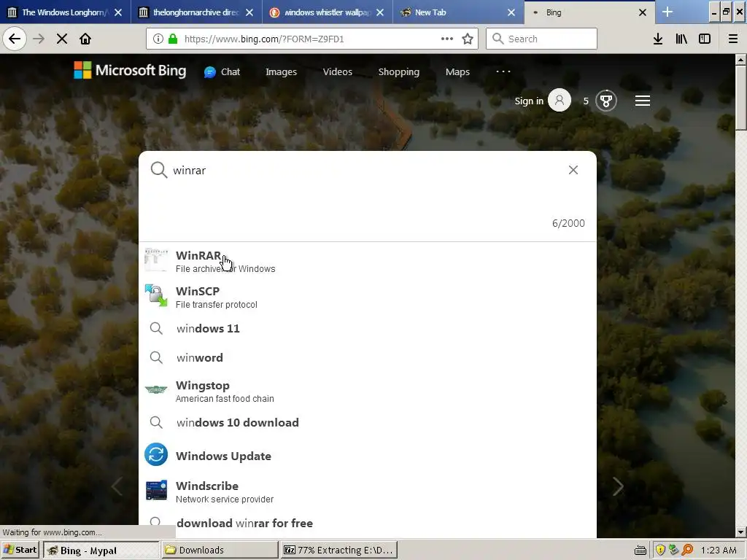Go back with the browser back arrow
The image size is (747, 560).
(15, 39)
